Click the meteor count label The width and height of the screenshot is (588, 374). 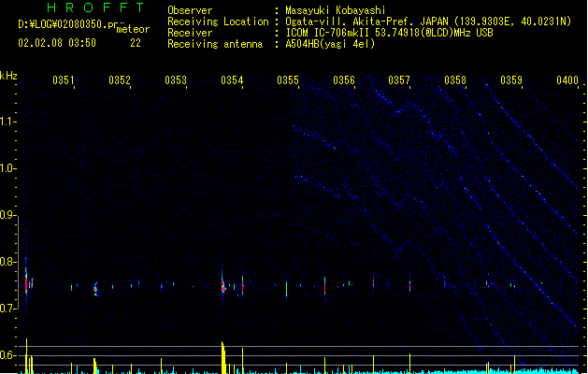pos(133,29)
